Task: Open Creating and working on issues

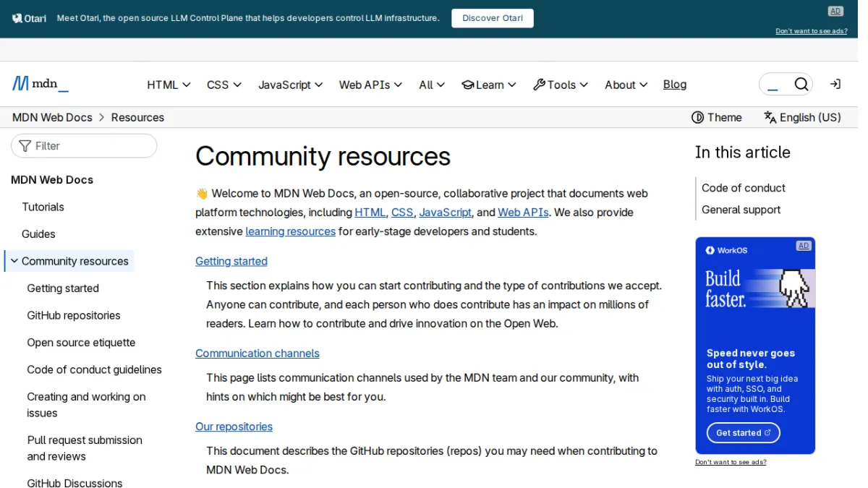Action: point(87,405)
